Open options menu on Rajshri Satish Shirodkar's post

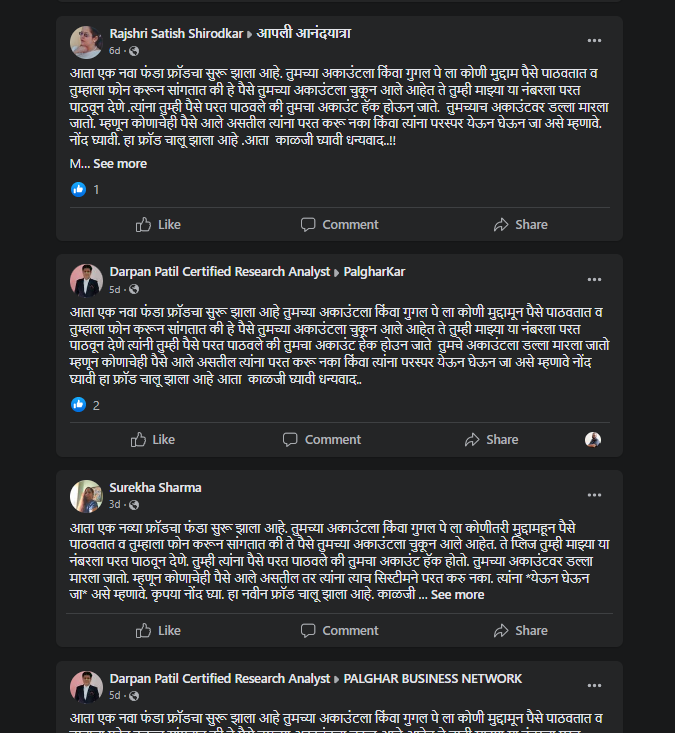(x=594, y=41)
